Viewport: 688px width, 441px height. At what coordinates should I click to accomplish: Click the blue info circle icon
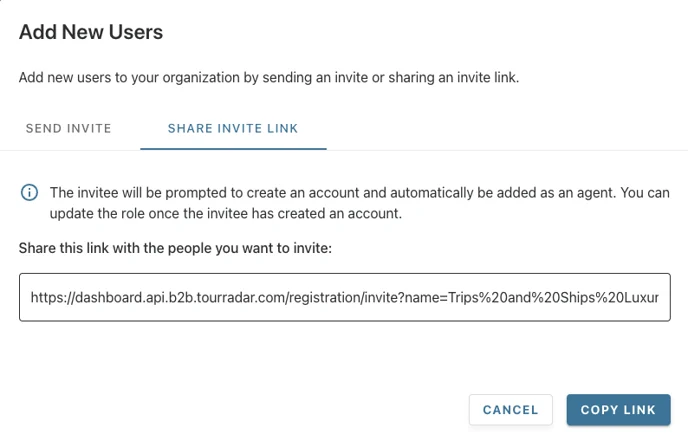coord(29,193)
